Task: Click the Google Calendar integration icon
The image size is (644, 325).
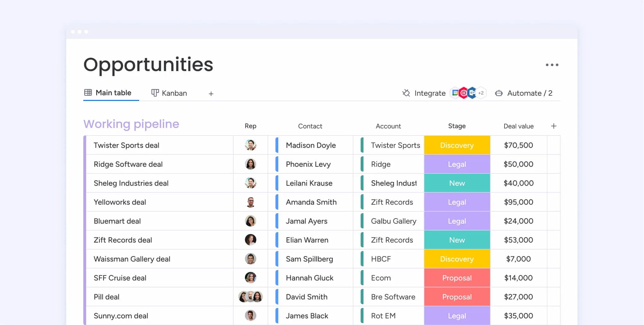Action: 455,93
